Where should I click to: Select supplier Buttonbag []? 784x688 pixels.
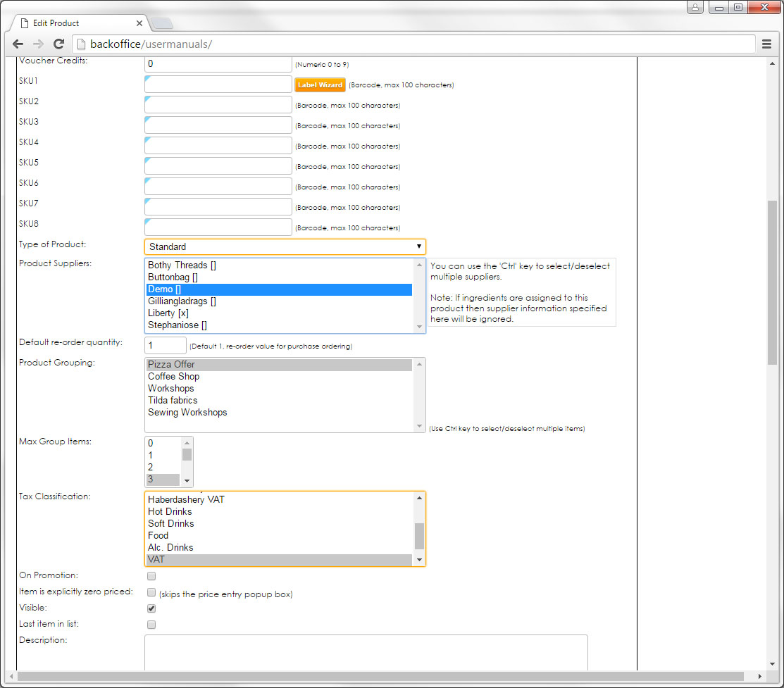279,277
